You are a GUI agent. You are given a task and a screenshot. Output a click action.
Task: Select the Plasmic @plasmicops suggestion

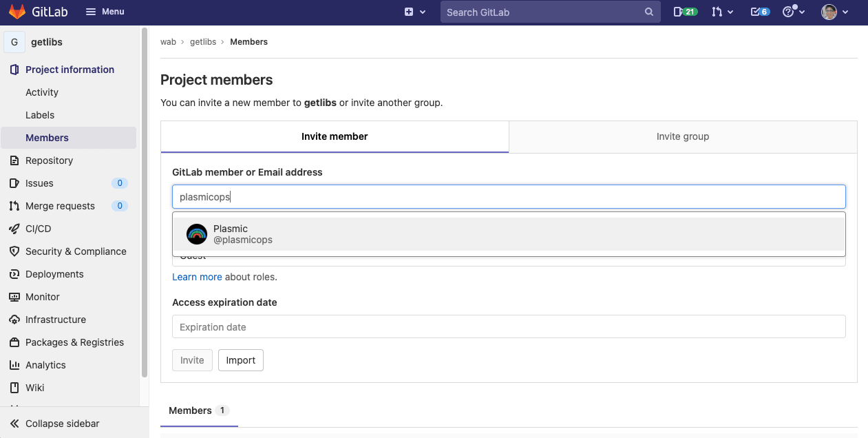click(x=509, y=234)
